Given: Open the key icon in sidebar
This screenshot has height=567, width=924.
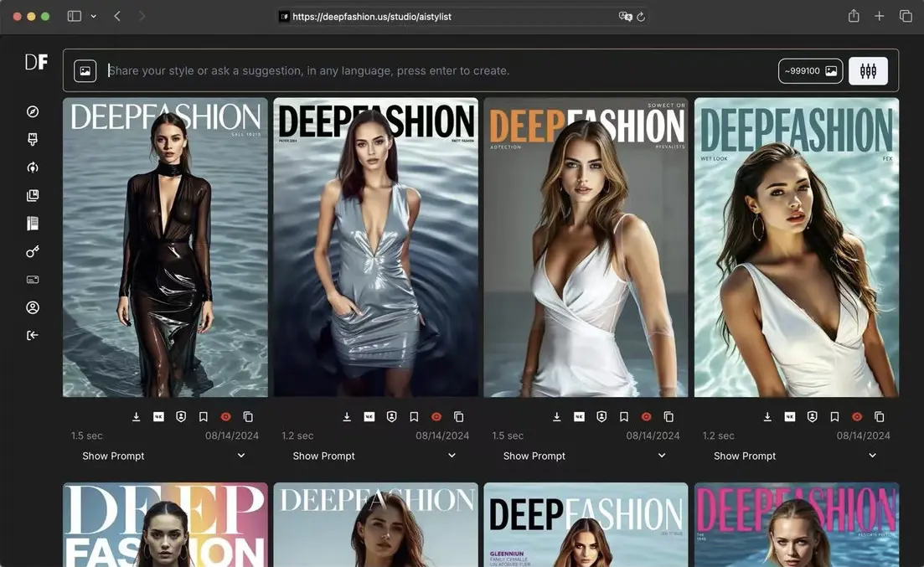Looking at the screenshot, I should 33,251.
